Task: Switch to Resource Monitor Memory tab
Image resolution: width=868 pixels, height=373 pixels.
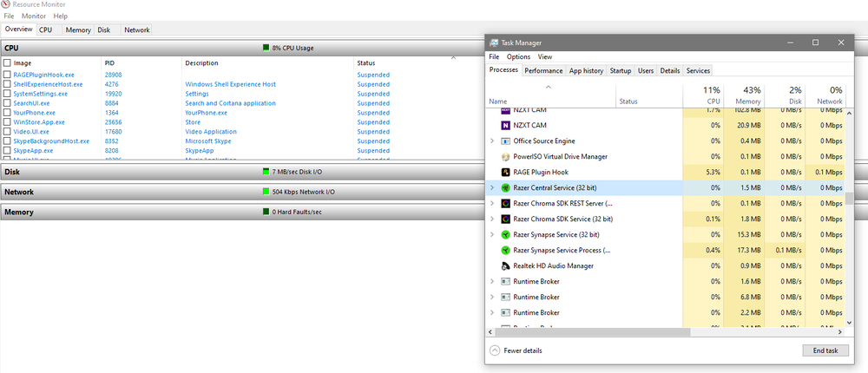Action: pos(78,29)
